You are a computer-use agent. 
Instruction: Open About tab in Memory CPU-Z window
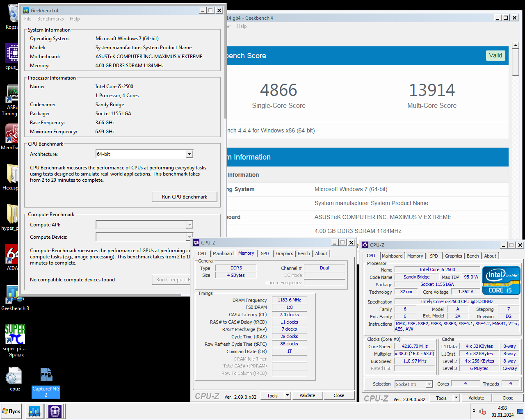tap(321, 253)
